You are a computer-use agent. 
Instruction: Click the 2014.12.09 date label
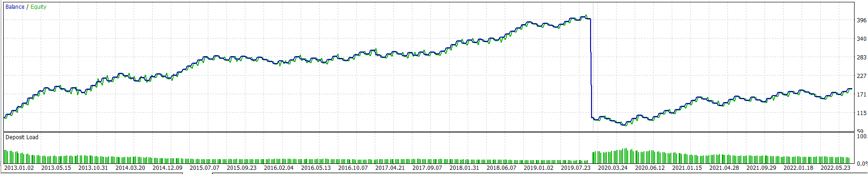(167, 168)
